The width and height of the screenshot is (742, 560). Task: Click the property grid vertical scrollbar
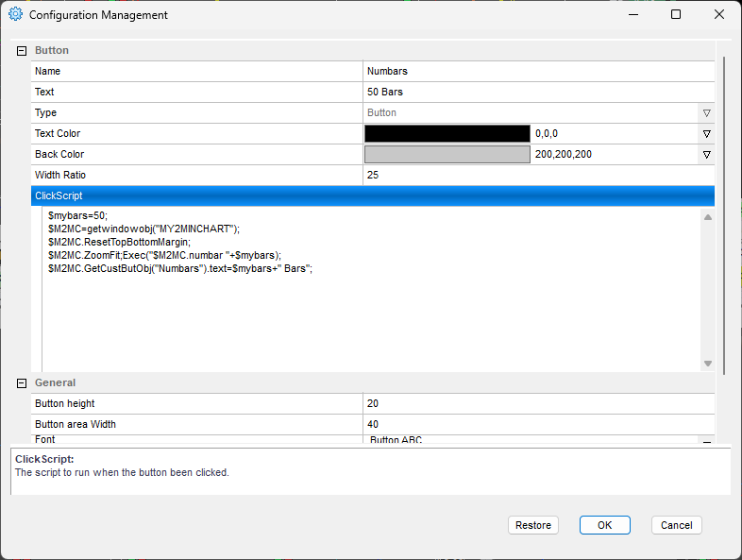[724, 215]
